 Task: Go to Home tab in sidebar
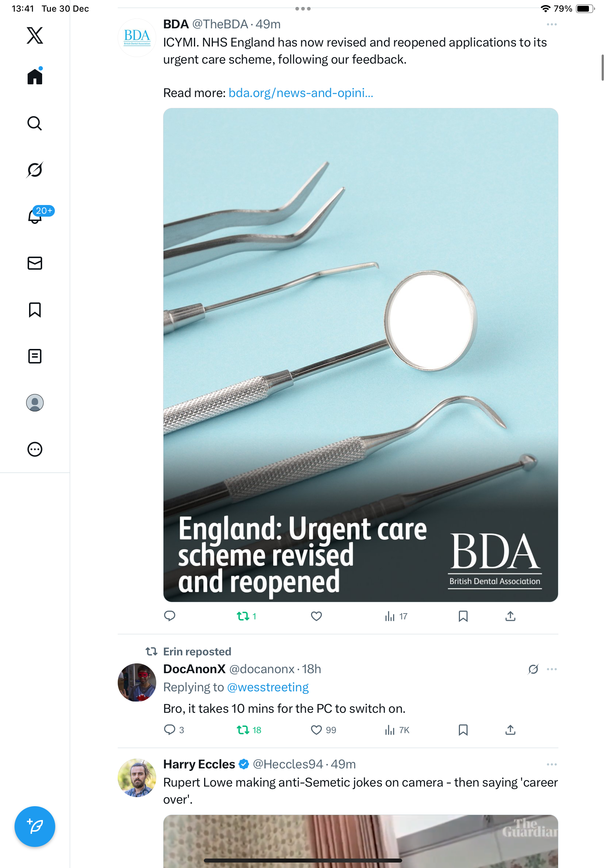pyautogui.click(x=35, y=77)
